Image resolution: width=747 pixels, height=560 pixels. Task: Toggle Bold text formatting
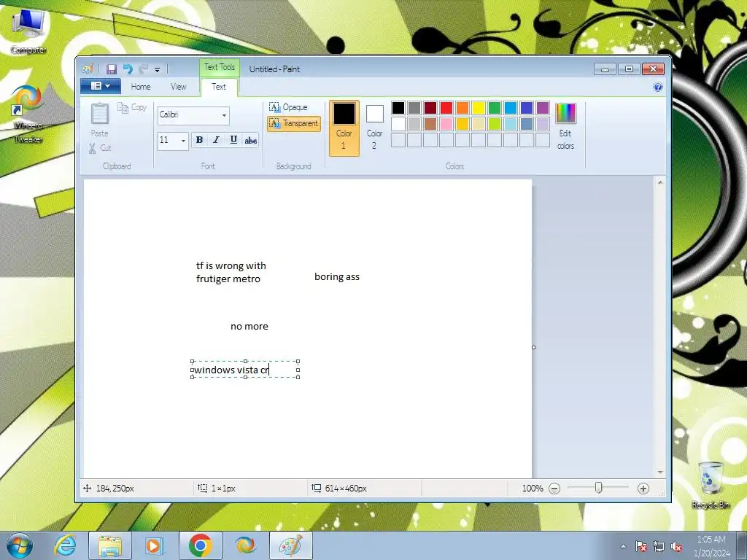pos(200,140)
